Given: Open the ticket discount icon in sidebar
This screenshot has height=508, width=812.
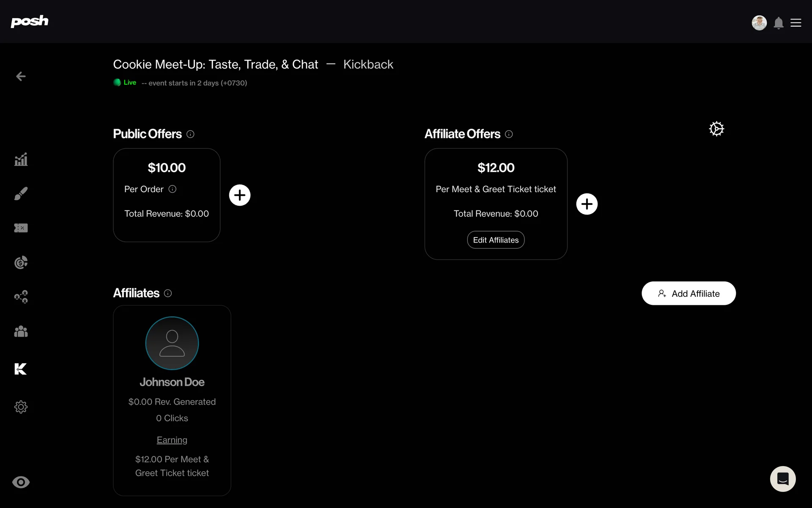Looking at the screenshot, I should tap(21, 228).
